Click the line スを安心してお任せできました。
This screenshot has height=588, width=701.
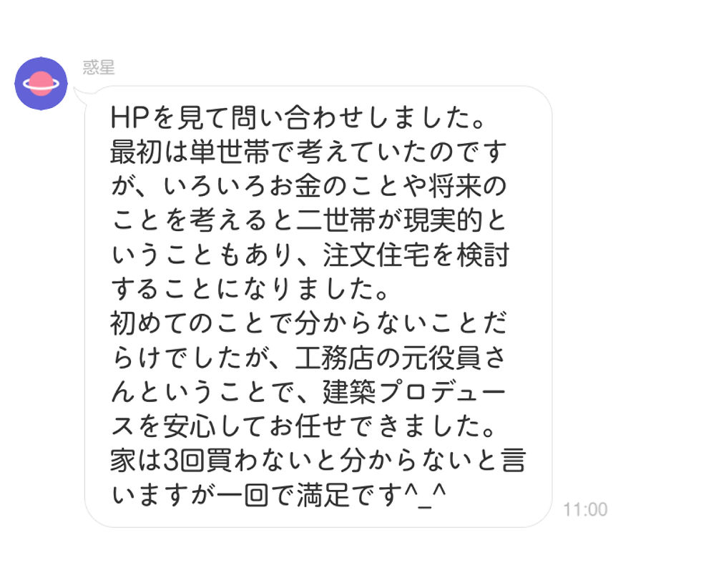pos(303,426)
